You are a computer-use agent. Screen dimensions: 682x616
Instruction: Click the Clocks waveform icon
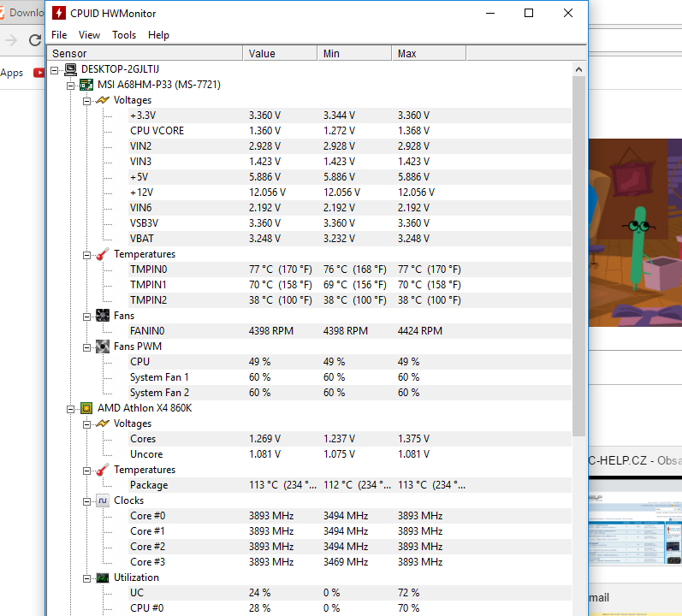pyautogui.click(x=103, y=500)
